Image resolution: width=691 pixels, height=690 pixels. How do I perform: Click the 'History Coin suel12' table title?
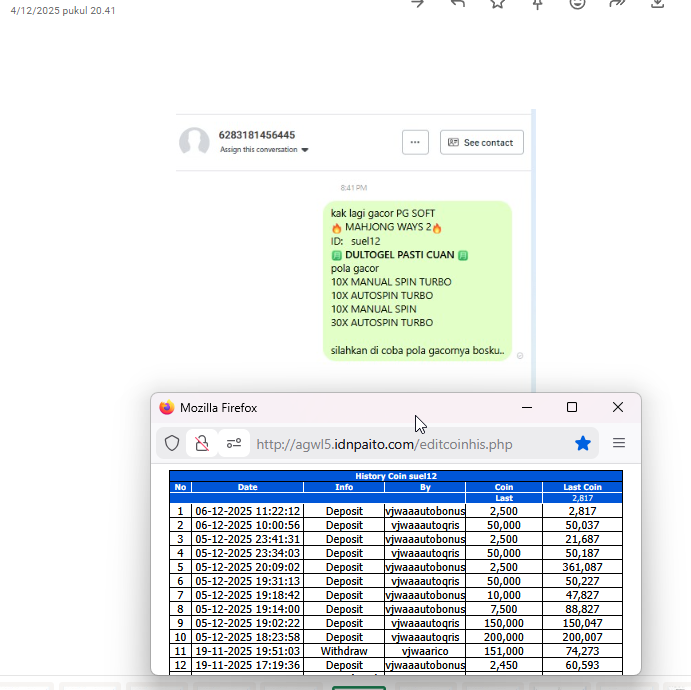point(396,476)
